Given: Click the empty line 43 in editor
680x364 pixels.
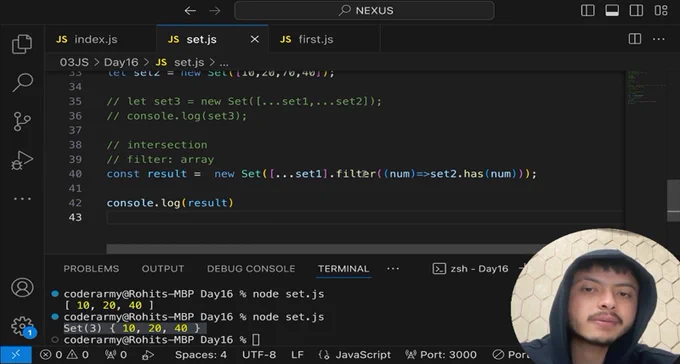Looking at the screenshot, I should click(364, 217).
